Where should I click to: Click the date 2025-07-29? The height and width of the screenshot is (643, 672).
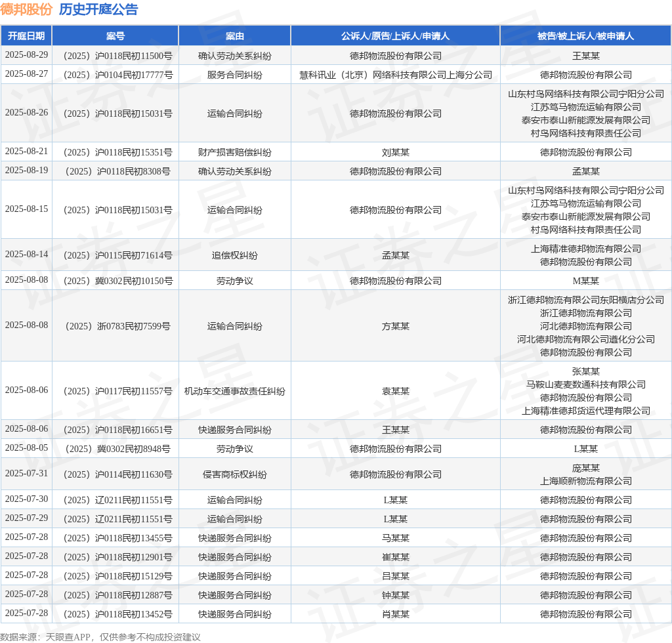26,518
